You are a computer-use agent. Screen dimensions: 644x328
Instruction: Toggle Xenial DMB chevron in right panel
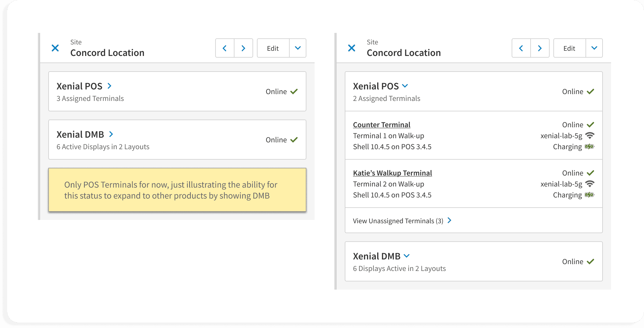[x=407, y=256]
